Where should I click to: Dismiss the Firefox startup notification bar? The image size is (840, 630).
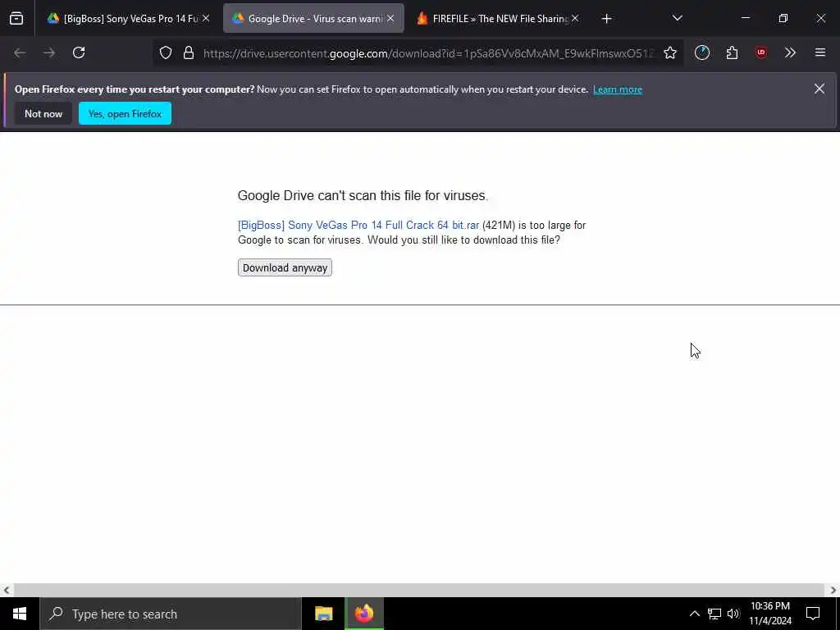[x=819, y=89]
